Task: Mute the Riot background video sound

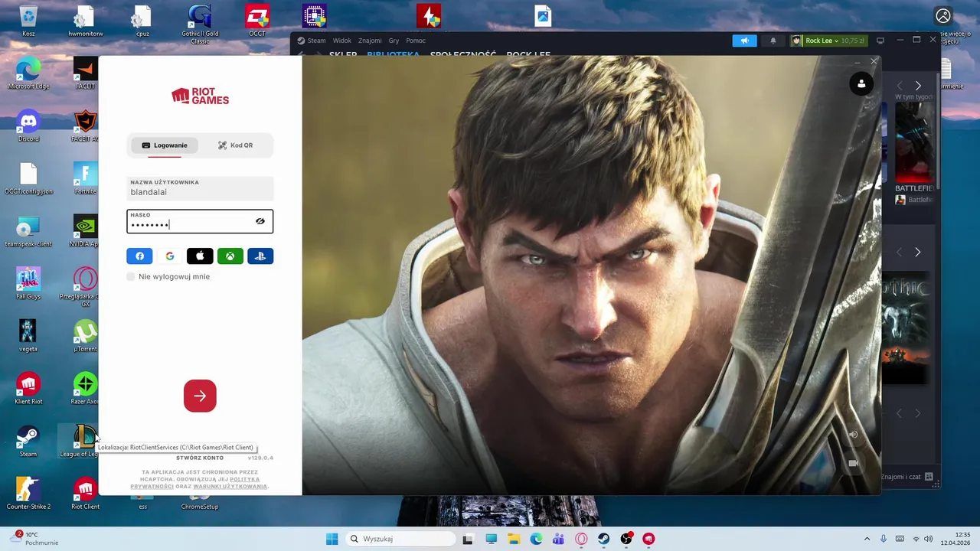Action: 853,435
